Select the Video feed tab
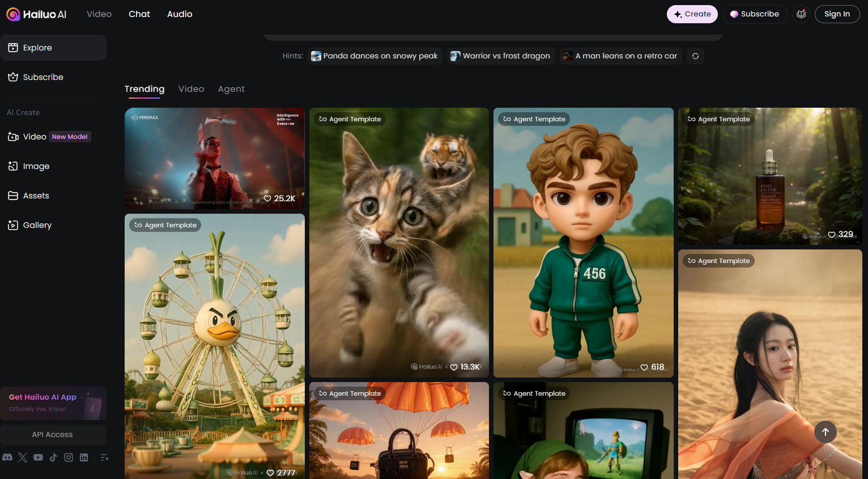This screenshot has height=479, width=868. (x=192, y=89)
